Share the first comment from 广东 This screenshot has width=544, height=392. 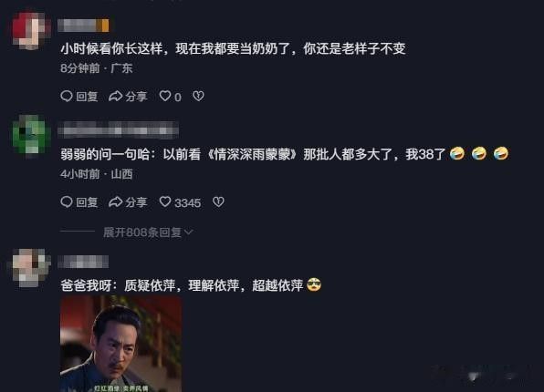click(128, 96)
